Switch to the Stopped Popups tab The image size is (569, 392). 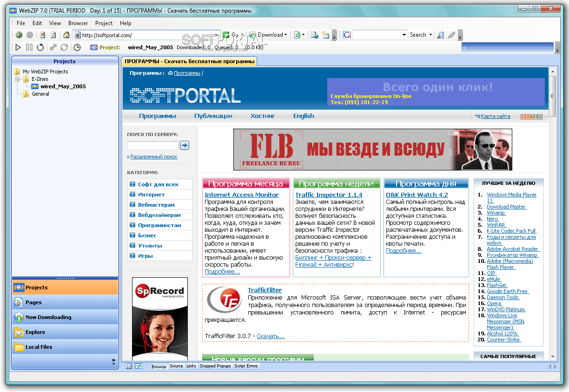(215, 366)
